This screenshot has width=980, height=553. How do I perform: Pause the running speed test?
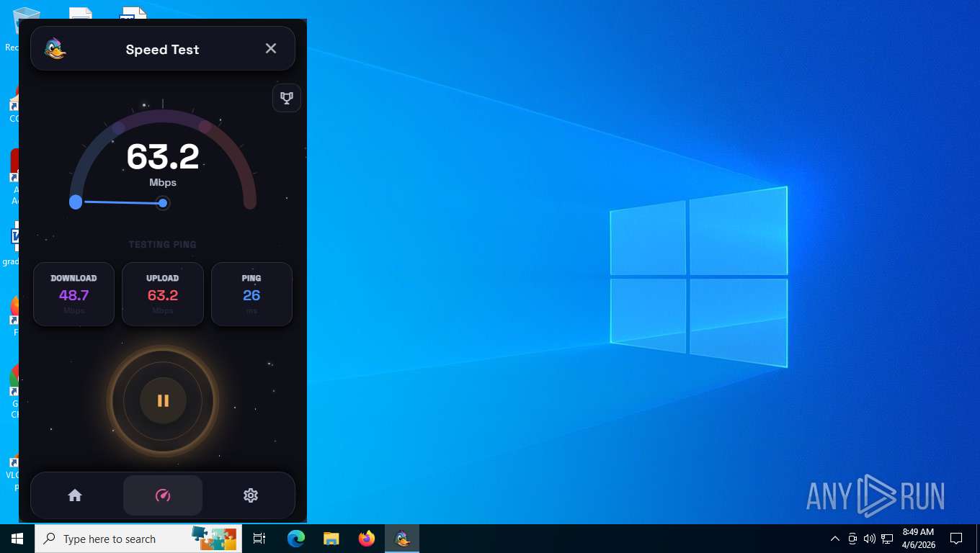click(163, 401)
